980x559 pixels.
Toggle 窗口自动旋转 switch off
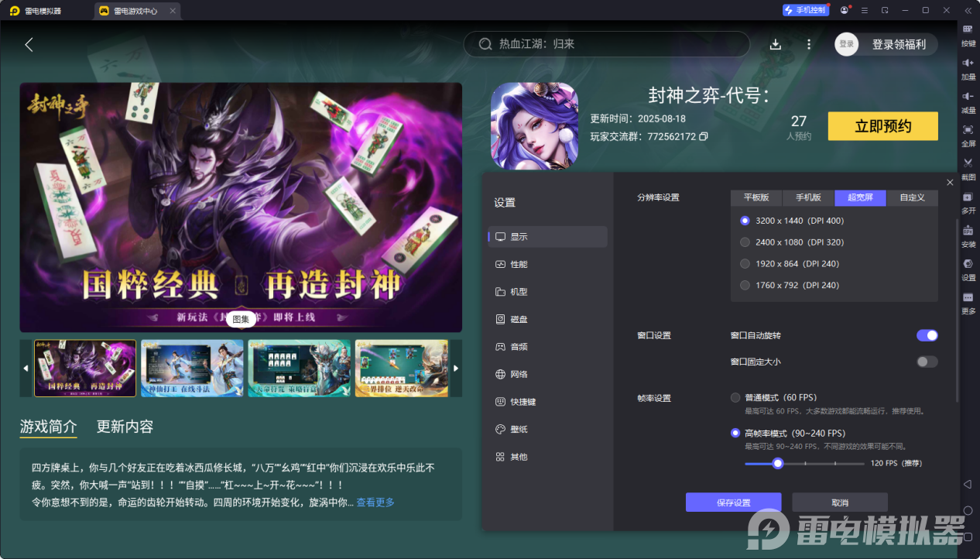click(927, 335)
